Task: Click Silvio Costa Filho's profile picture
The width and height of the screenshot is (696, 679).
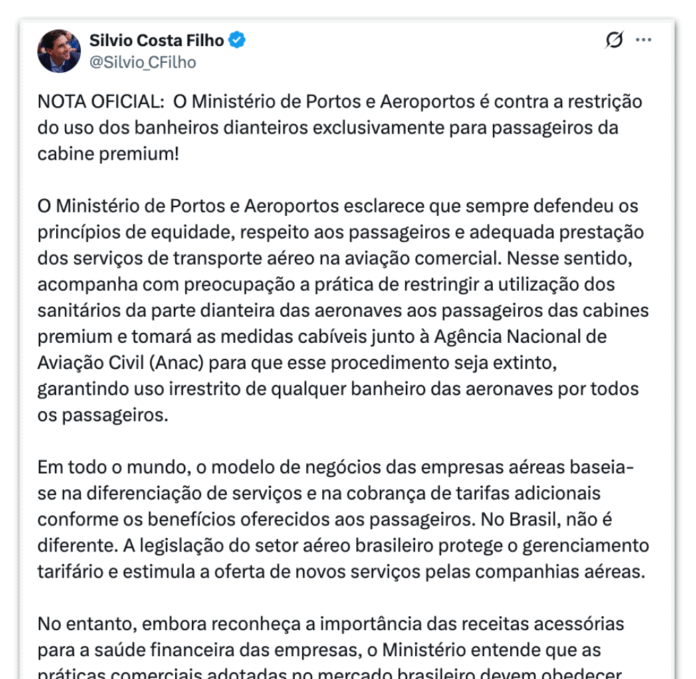Action: [59, 51]
